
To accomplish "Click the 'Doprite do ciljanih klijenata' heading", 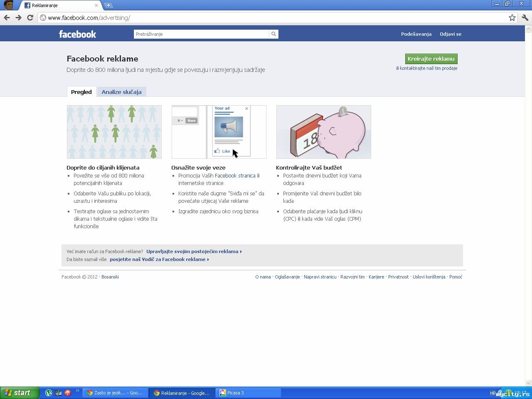I will click(x=103, y=167).
